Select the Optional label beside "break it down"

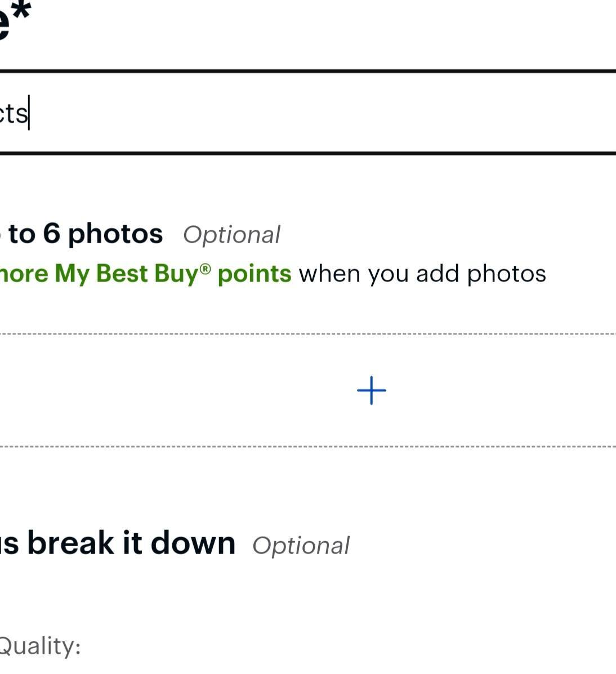301,546
